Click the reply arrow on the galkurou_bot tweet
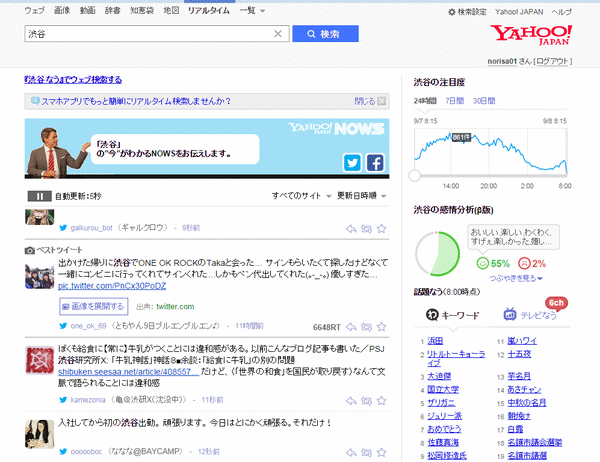600x462 pixels. pos(351,229)
